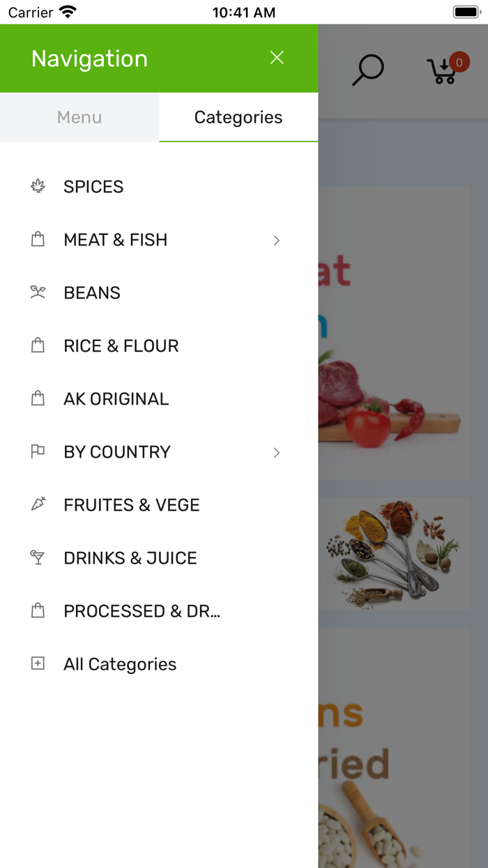Switch to the Menu tab

[79, 117]
